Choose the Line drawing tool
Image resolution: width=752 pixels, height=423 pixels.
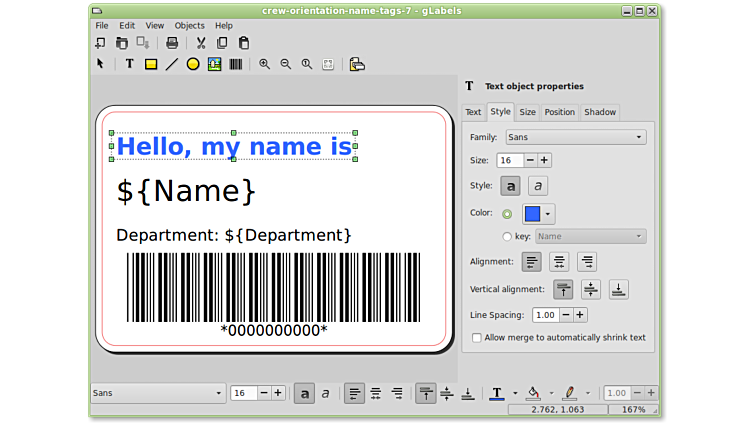[x=172, y=64]
